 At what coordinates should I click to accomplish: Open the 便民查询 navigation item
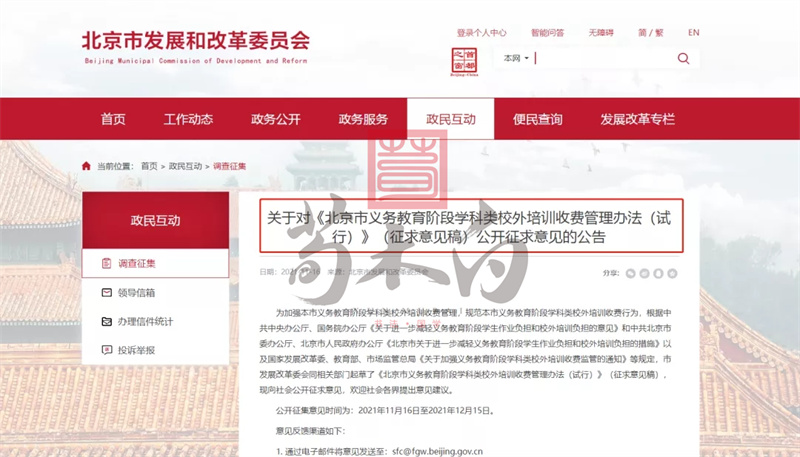click(538, 119)
